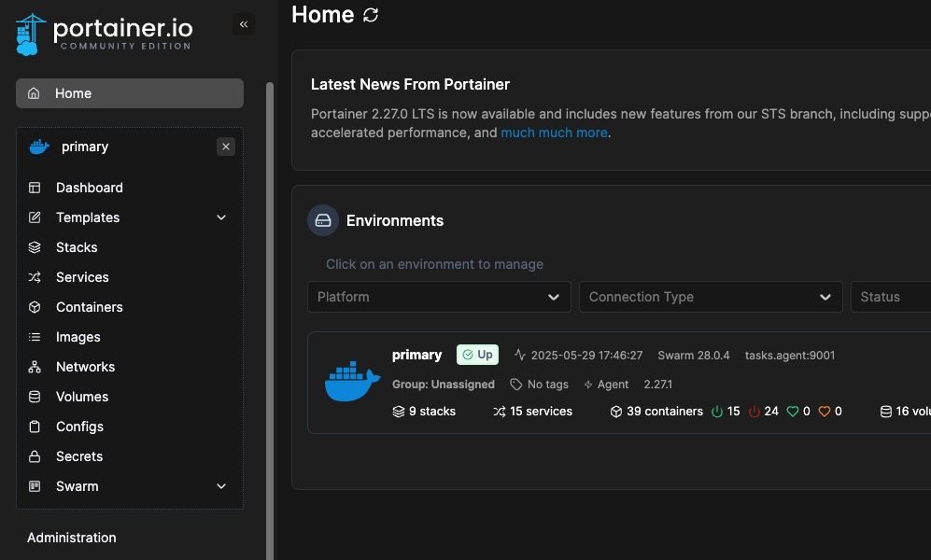Refresh the Home page with the reload icon

371,15
